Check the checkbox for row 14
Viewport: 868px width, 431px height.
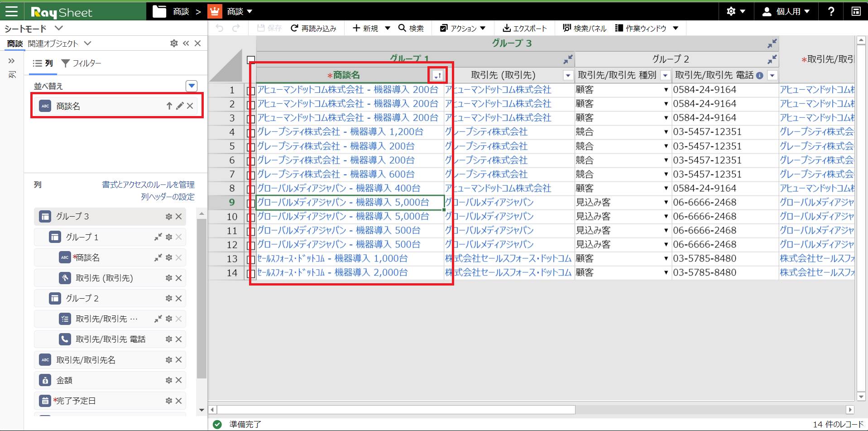click(x=251, y=273)
